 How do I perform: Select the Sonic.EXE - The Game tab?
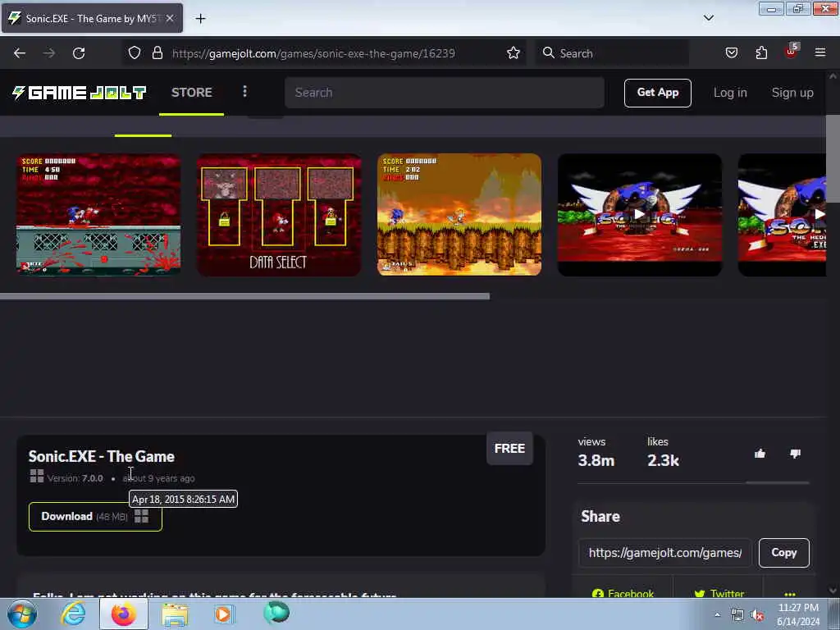pos(91,19)
